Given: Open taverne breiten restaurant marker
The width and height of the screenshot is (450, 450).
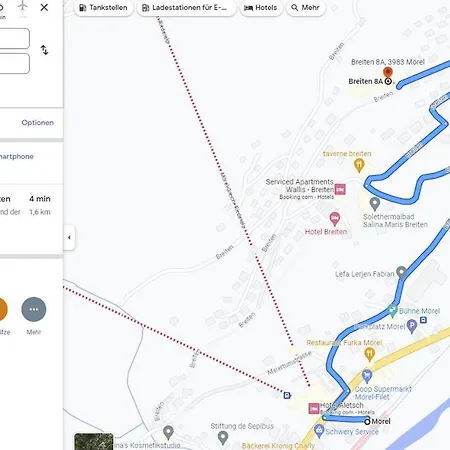Looking at the screenshot, I should [x=359, y=166].
